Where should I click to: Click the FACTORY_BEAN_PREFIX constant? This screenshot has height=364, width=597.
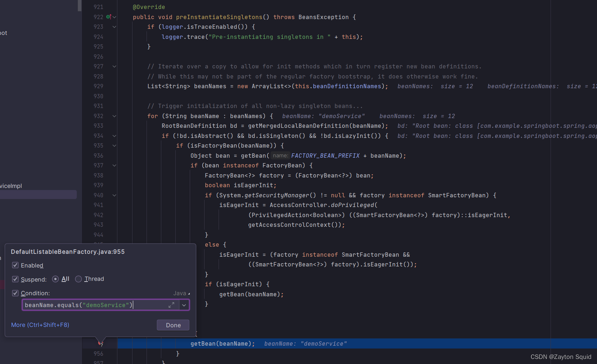[x=325, y=156]
